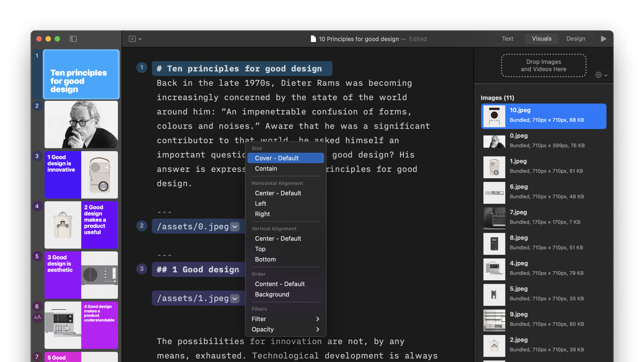Click the AA text size badge

tap(37, 317)
